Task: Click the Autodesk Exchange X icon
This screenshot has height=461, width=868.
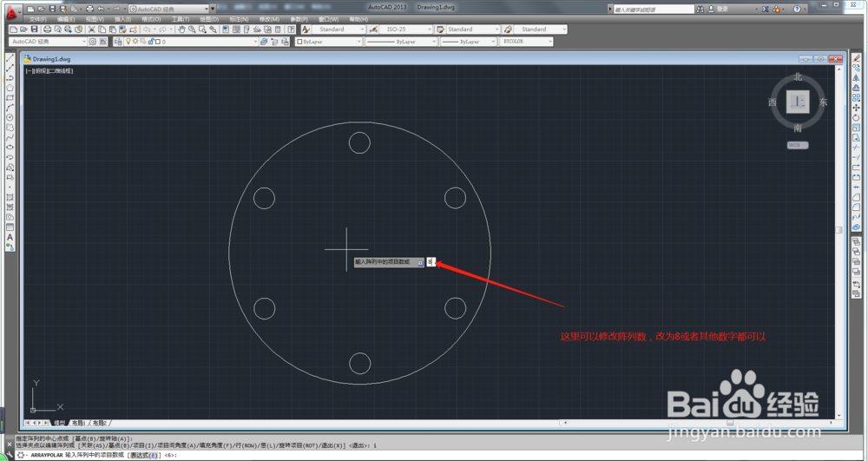Action: [766, 9]
